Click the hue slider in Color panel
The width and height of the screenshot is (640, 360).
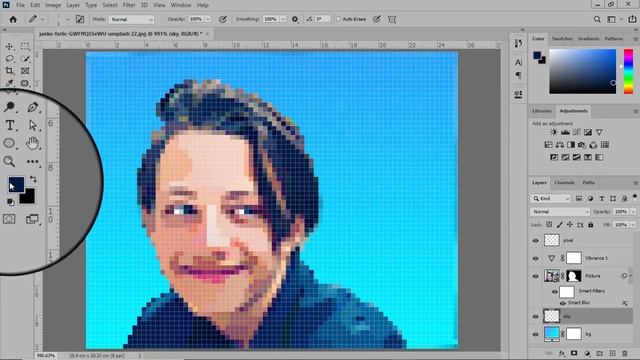pyautogui.click(x=629, y=71)
